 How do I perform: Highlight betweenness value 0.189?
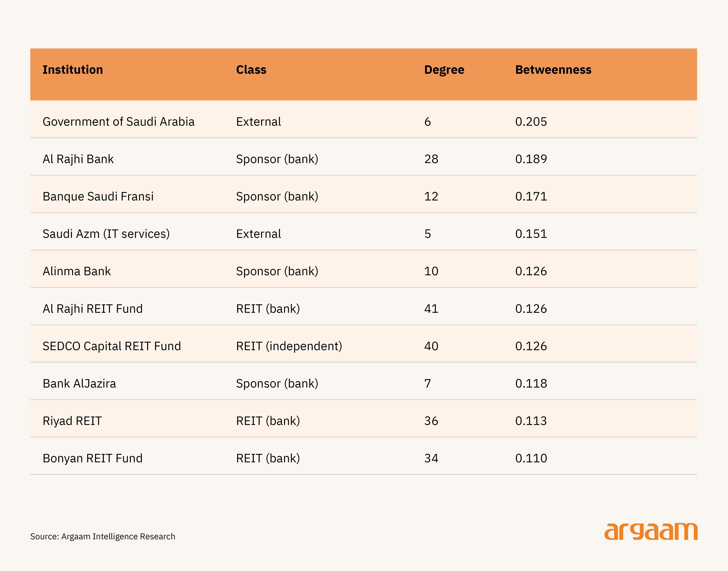(x=531, y=159)
